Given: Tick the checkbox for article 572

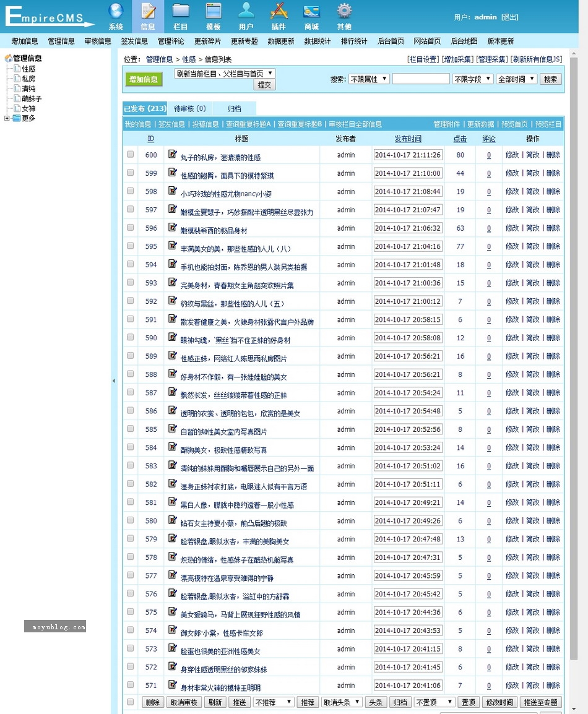Looking at the screenshot, I should (130, 666).
